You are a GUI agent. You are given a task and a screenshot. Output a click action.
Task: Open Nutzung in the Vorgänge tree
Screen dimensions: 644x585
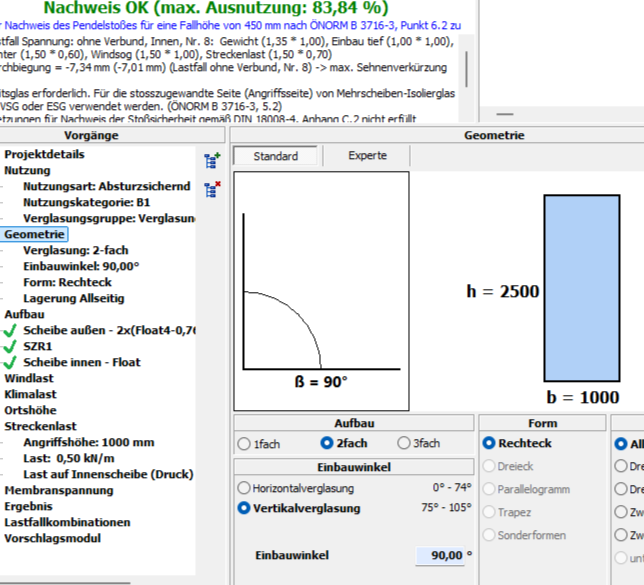(27, 170)
